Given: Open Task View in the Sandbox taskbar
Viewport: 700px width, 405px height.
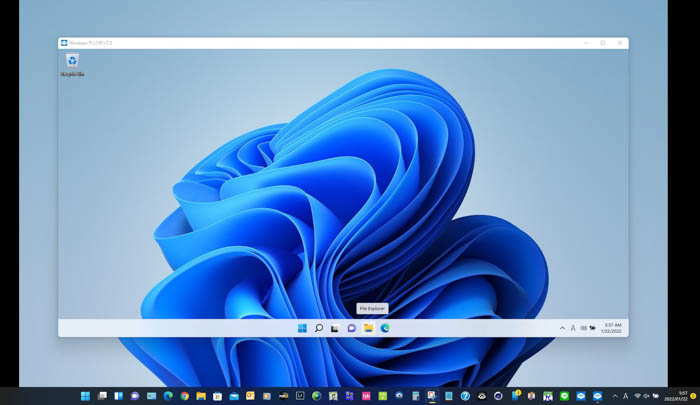Looking at the screenshot, I should pos(335,329).
